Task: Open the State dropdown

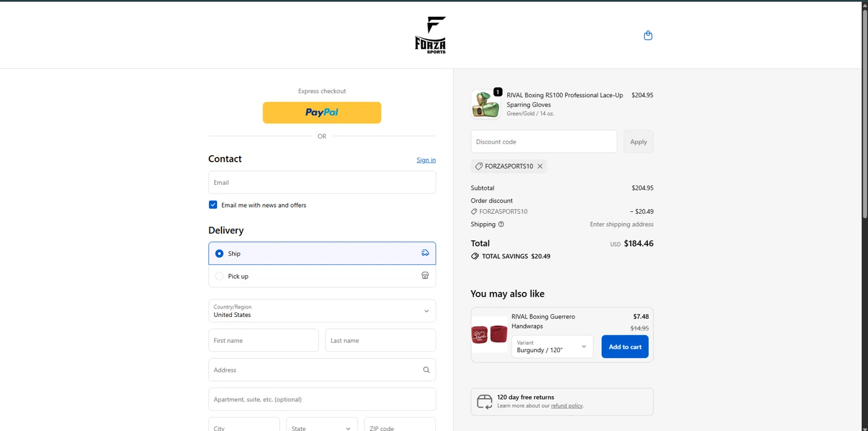Action: click(322, 426)
